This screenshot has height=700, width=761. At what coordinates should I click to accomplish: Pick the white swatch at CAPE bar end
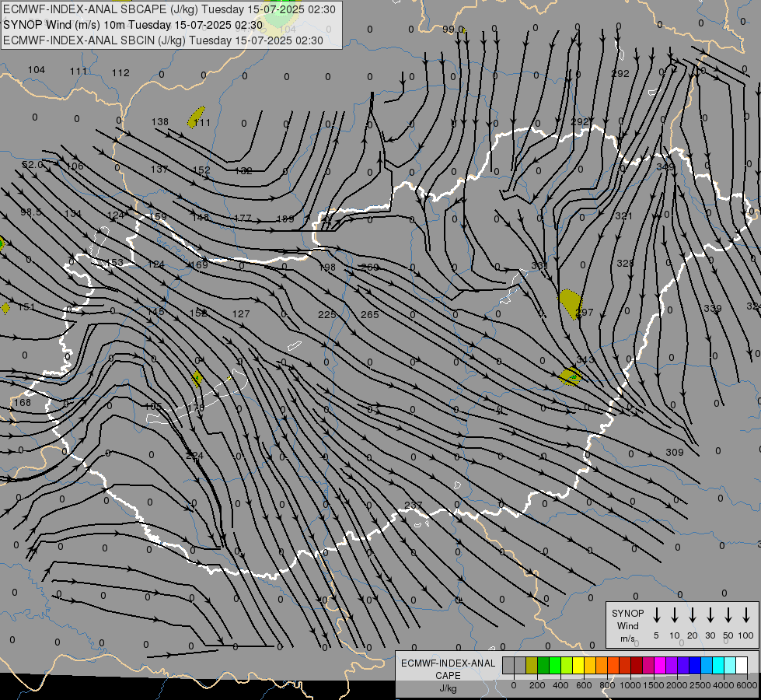tap(741, 665)
